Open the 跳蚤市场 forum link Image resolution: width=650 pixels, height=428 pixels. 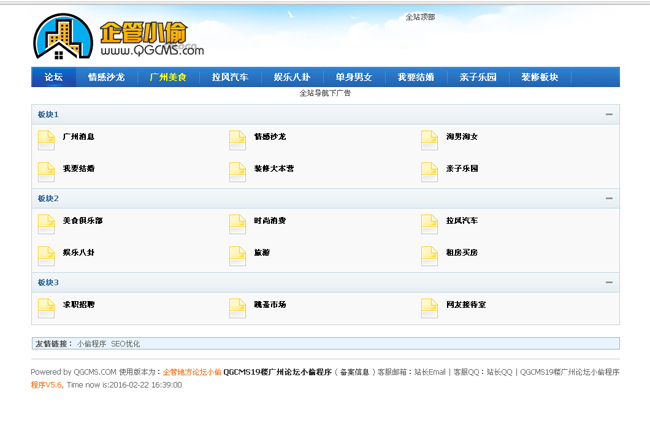pyautogui.click(x=270, y=304)
